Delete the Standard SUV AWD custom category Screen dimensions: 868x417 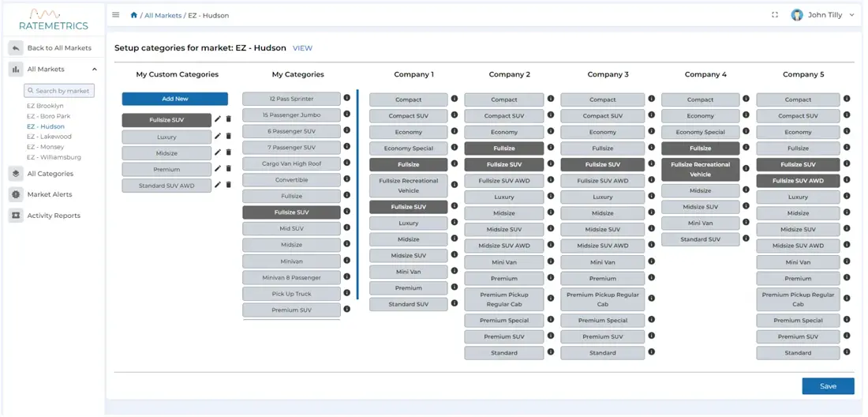tap(229, 186)
